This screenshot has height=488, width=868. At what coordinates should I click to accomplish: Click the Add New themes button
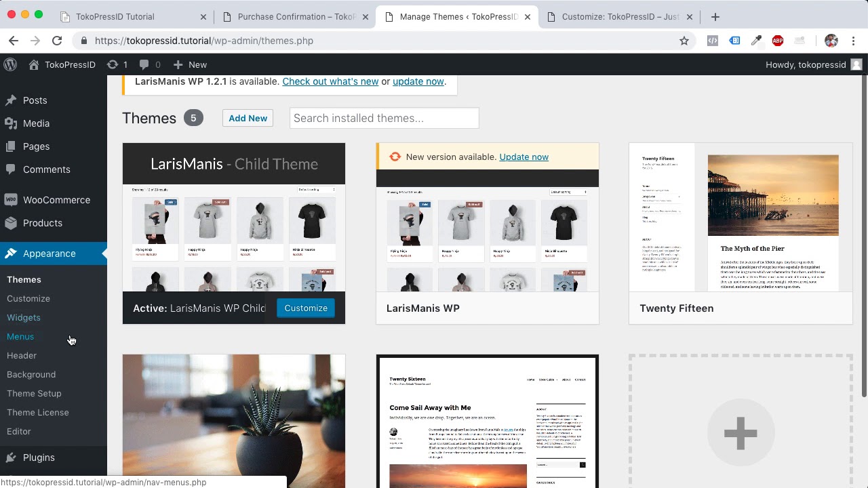(x=248, y=118)
